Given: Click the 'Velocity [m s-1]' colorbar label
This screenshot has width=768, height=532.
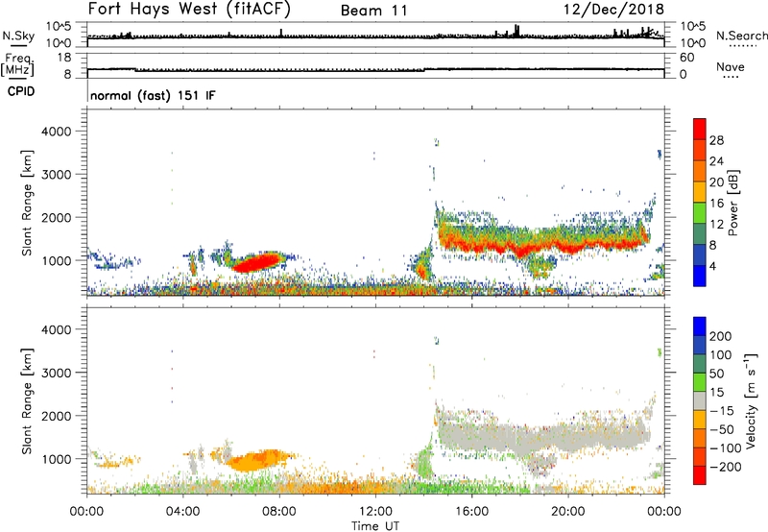Looking at the screenshot, I should 751,400.
